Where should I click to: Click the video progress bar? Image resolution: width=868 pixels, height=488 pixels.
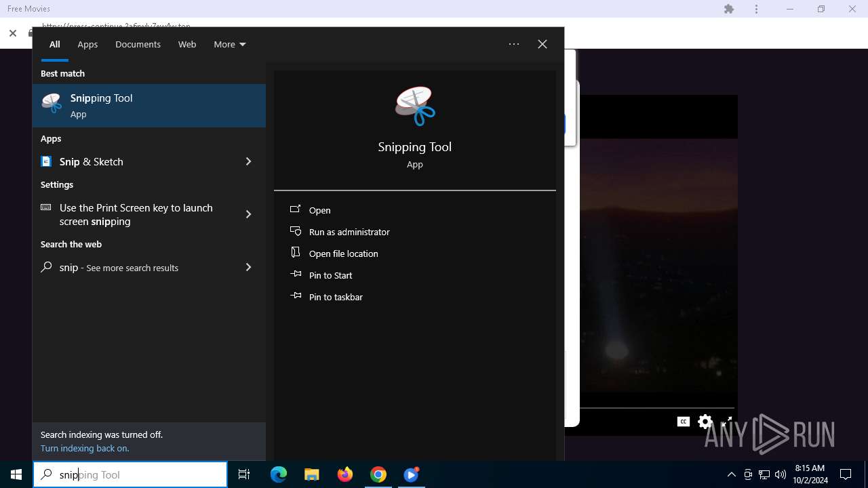coord(657,408)
